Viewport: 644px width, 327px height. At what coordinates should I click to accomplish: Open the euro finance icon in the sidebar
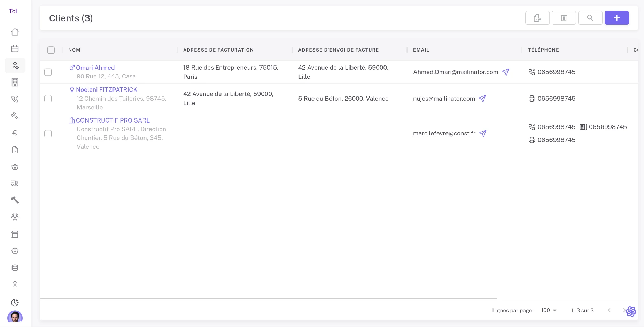[15, 133]
